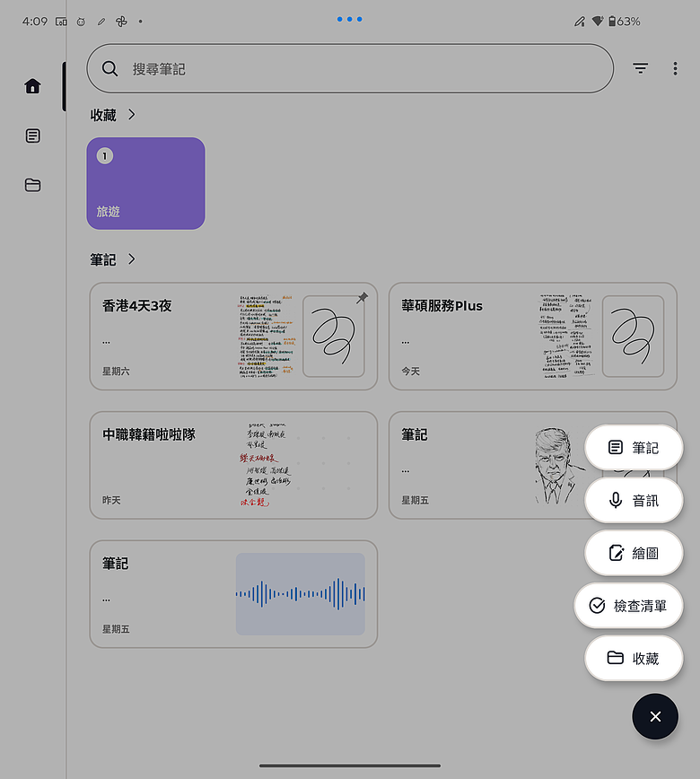This screenshot has width=700, height=779.
Task: Open the notes list sidebar icon
Action: (33, 136)
